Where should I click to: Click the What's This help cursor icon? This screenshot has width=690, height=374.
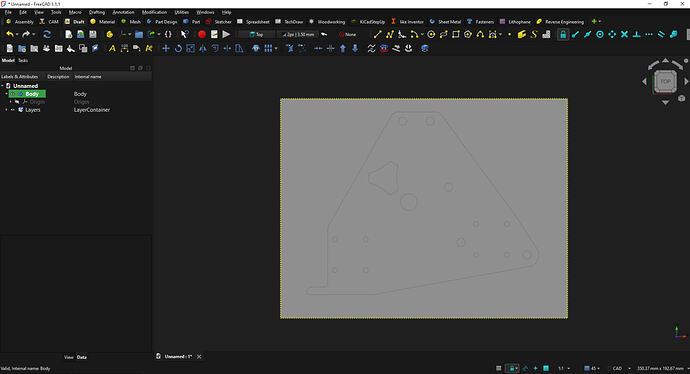click(184, 34)
